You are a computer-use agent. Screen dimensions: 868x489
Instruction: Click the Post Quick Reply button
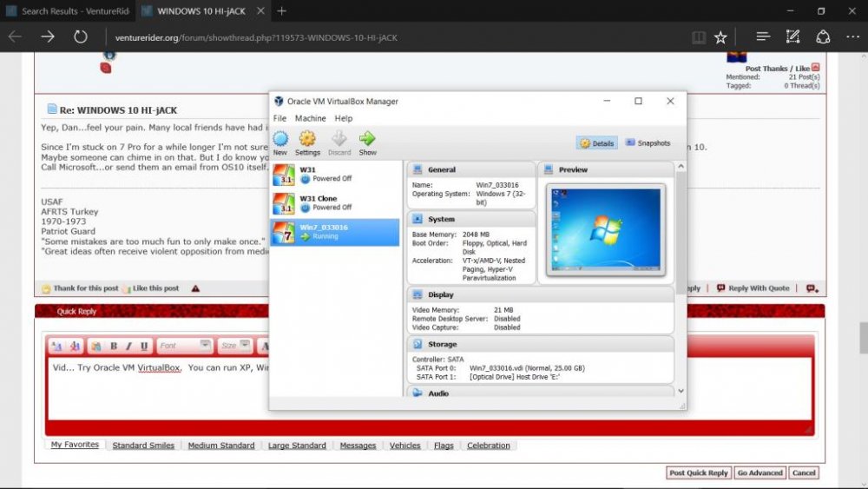(x=698, y=473)
